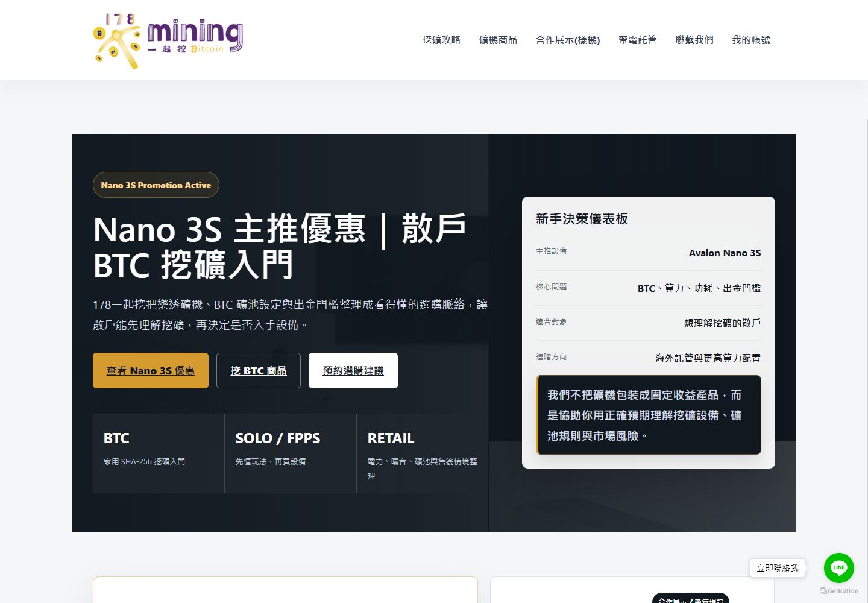Viewport: 868px width, 603px height.
Task: Click the BTC、算力、功耗、出金門檻 value
Action: [699, 288]
